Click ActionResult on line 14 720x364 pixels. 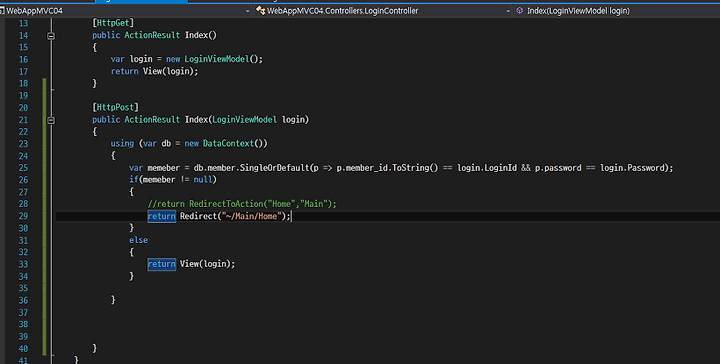[152, 35]
